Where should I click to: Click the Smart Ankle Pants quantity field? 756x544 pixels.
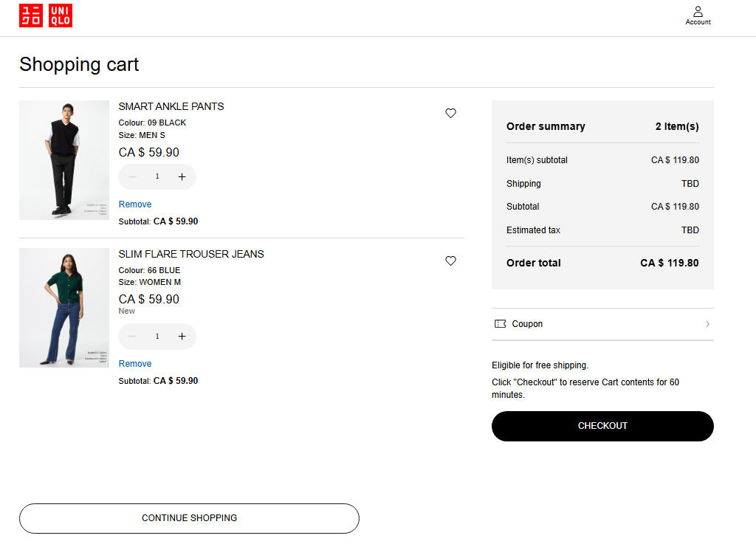click(157, 177)
